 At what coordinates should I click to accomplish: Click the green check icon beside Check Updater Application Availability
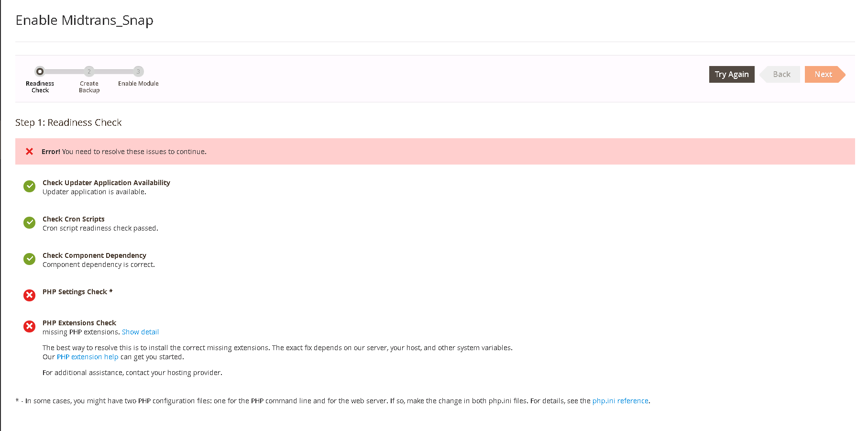tap(29, 187)
